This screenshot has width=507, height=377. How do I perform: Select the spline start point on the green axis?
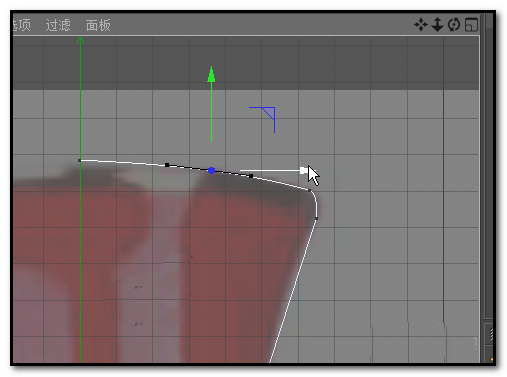[x=79, y=161]
